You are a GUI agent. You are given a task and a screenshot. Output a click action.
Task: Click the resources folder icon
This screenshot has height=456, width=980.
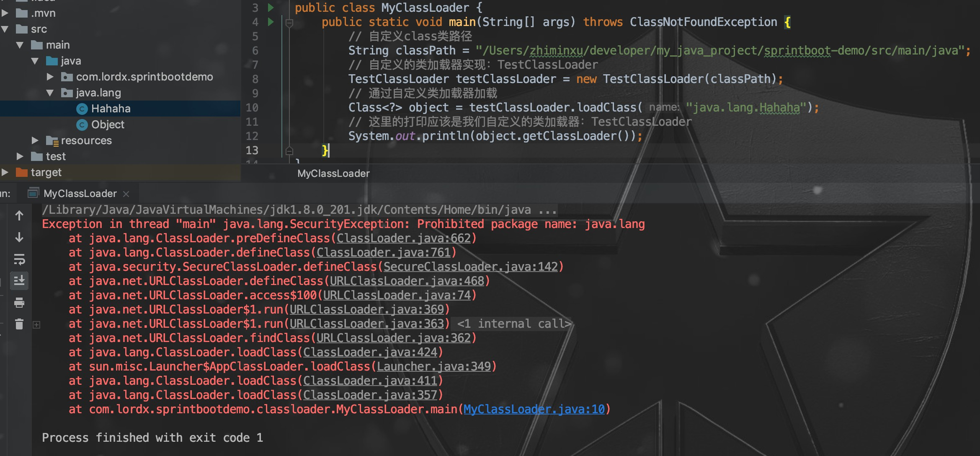click(x=52, y=140)
